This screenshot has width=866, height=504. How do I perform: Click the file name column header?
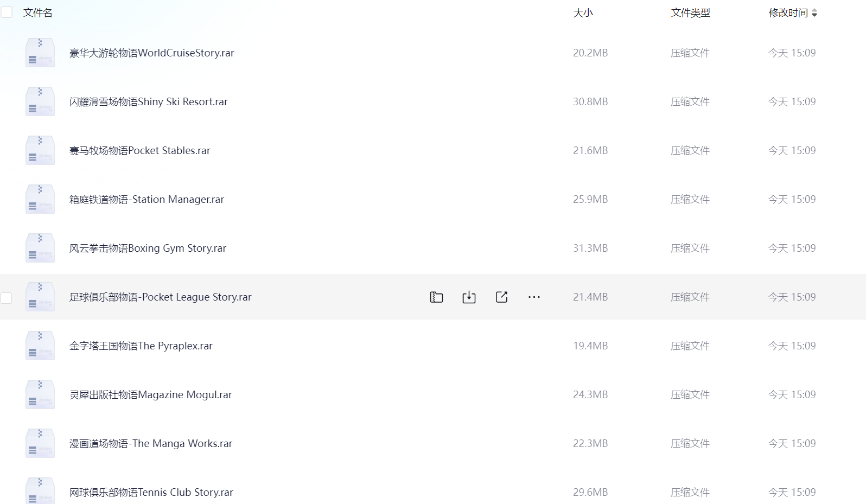38,13
